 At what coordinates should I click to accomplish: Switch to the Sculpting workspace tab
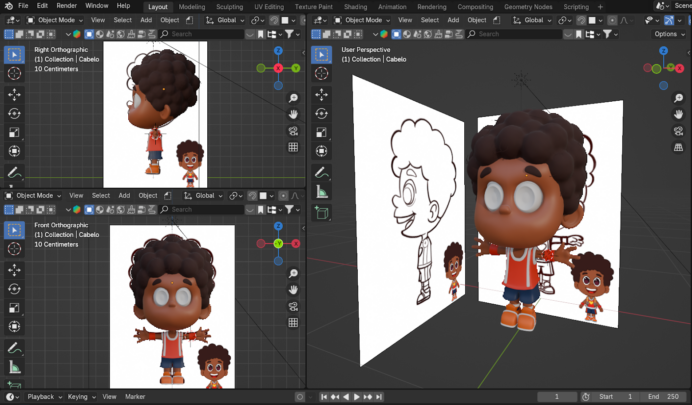click(x=229, y=6)
